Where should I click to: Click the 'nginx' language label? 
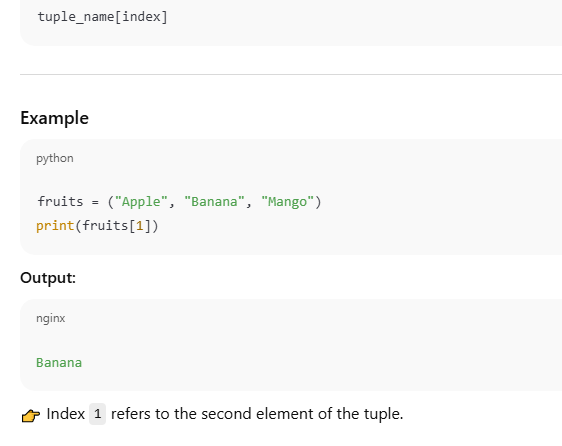pos(51,318)
